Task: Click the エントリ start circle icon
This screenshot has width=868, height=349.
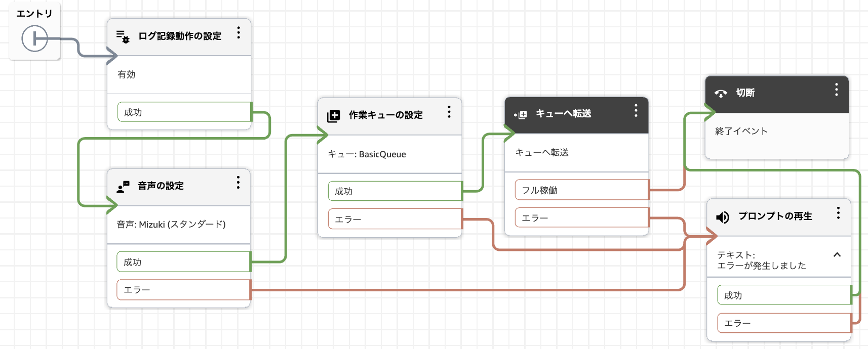Action: [34, 38]
